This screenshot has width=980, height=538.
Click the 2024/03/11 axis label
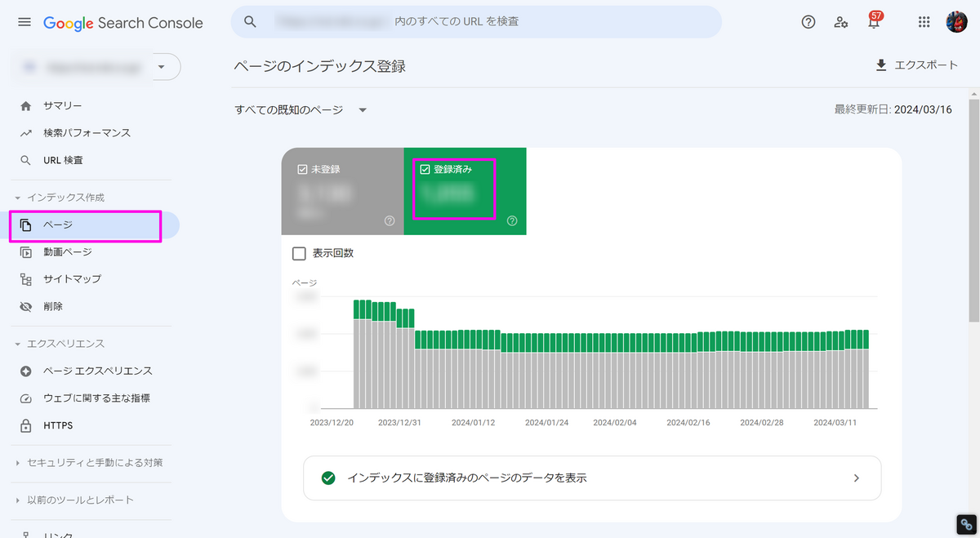pyautogui.click(x=835, y=423)
